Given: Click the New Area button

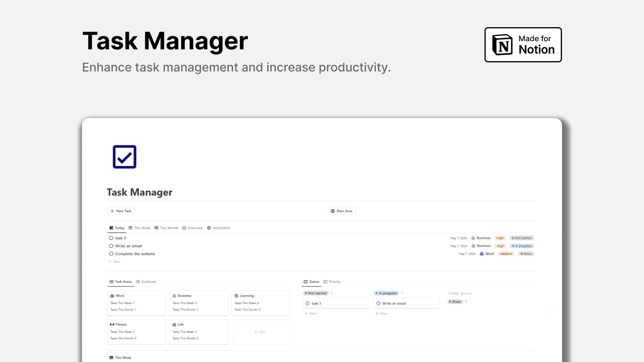Looking at the screenshot, I should click(x=342, y=211).
